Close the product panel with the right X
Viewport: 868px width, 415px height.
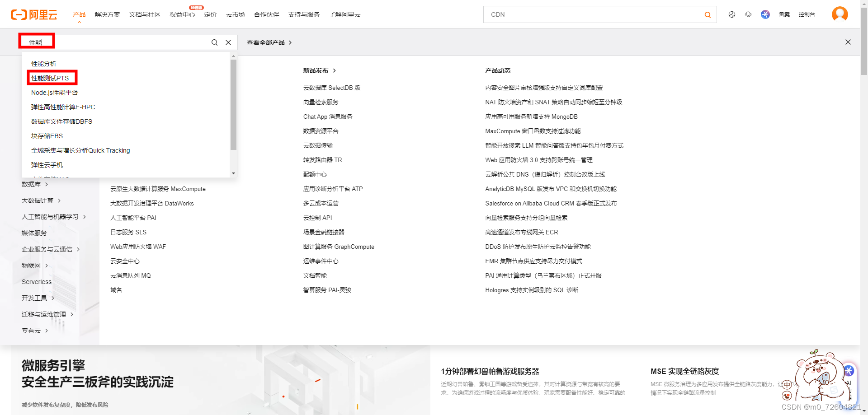[x=848, y=42]
